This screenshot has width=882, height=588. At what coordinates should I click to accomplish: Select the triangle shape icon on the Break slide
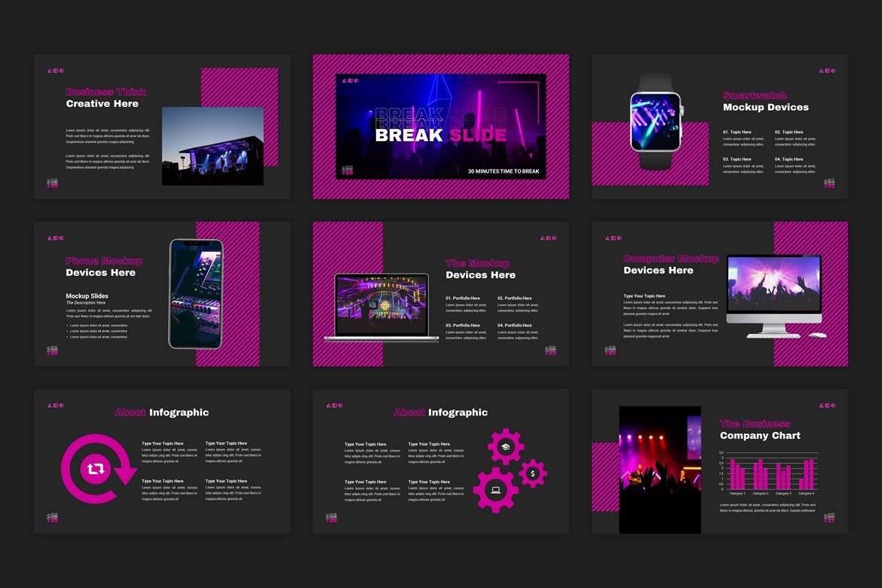pos(344,81)
